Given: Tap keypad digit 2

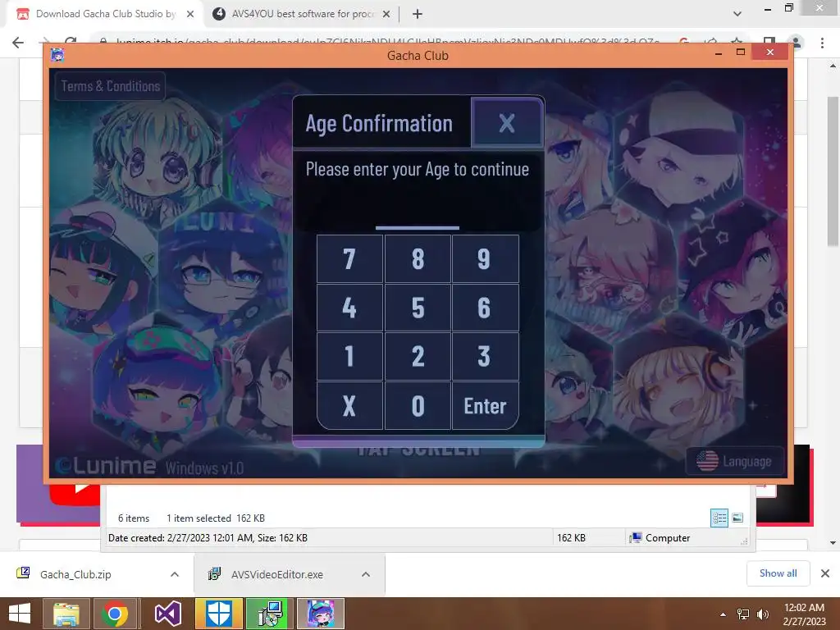Looking at the screenshot, I should pos(418,356).
